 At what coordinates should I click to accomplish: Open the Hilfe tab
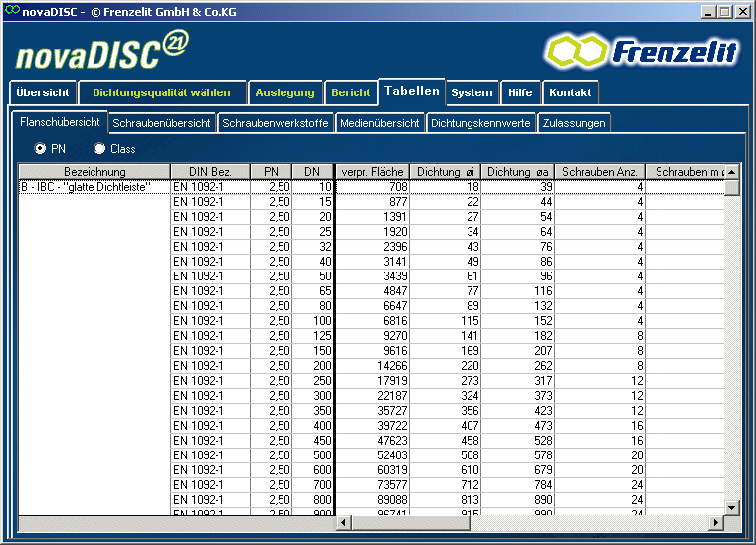click(x=520, y=92)
